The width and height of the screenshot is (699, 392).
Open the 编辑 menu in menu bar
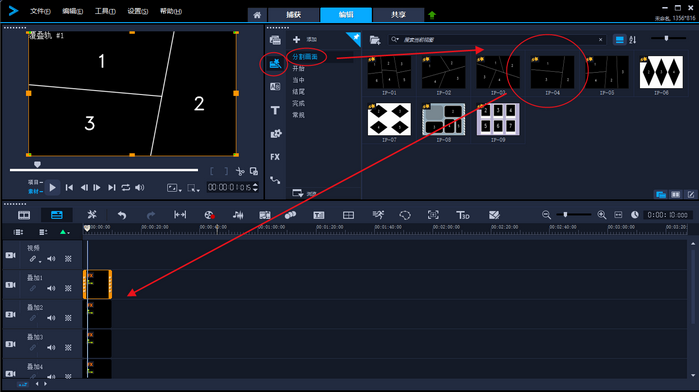point(73,11)
